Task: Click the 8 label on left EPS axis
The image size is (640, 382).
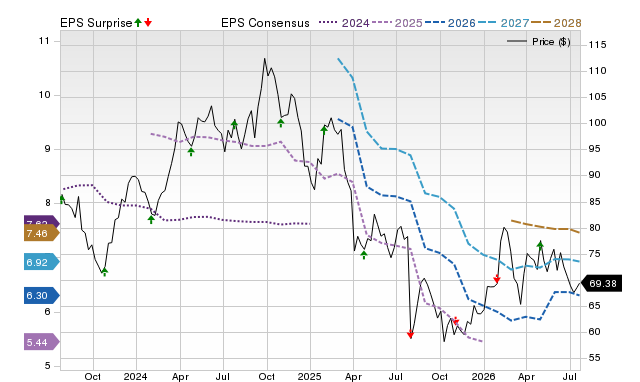Action: (47, 203)
